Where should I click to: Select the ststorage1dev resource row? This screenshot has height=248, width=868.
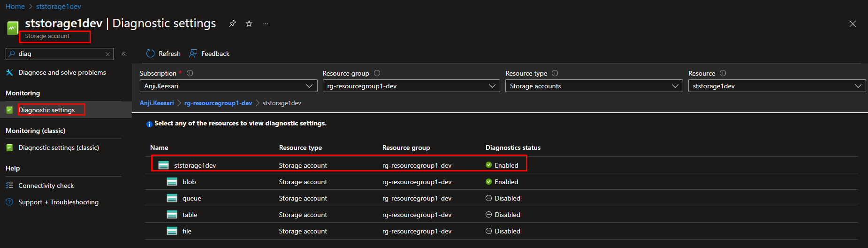502,165
